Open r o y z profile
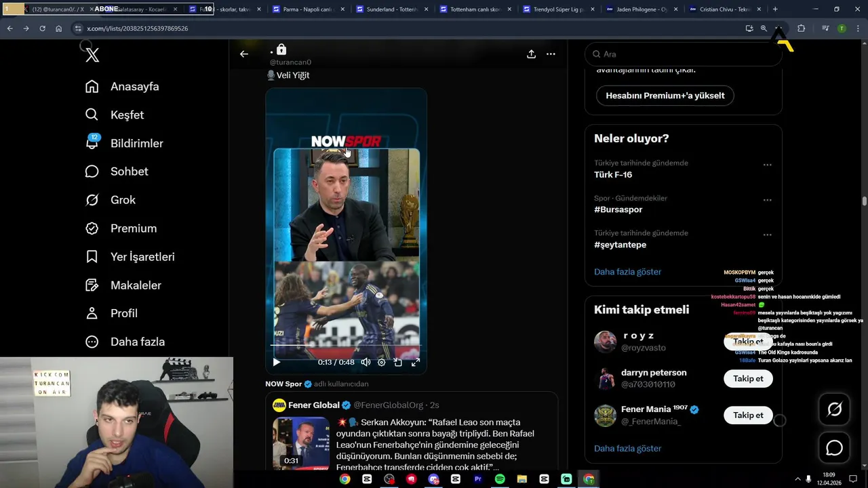Screen dimensions: 868x488 (638, 336)
